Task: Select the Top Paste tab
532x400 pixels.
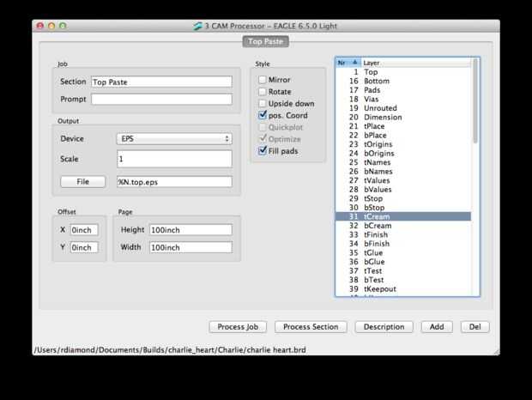Action: (266, 41)
